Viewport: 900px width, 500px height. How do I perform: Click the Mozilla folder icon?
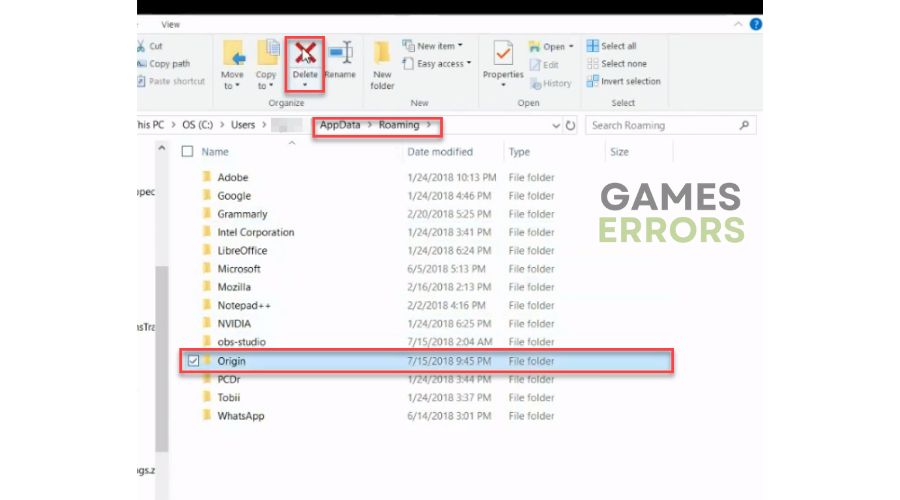point(207,286)
